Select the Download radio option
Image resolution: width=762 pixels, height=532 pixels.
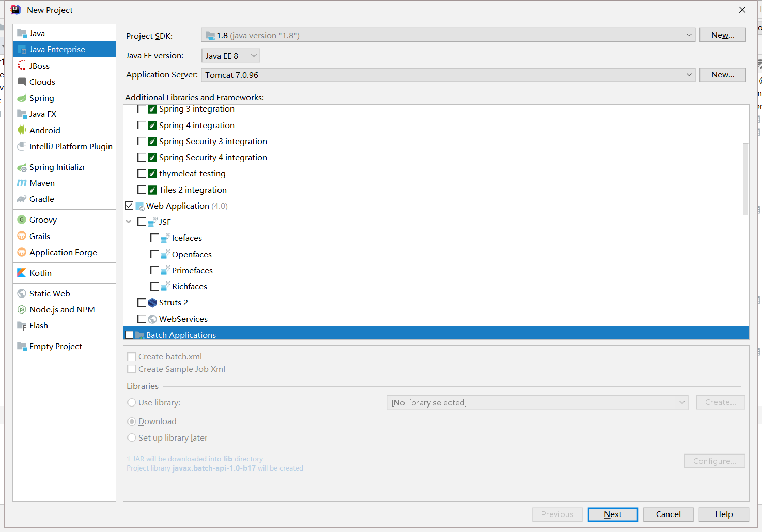132,421
